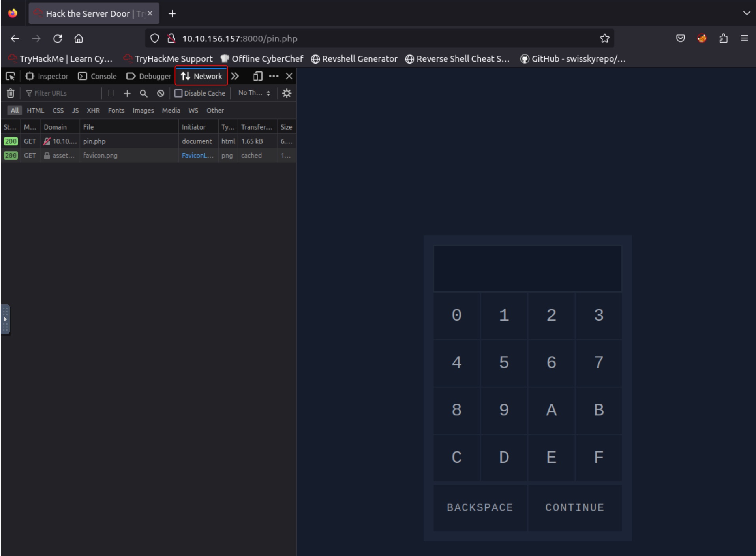Open TryHackMe Support bookmark

168,59
